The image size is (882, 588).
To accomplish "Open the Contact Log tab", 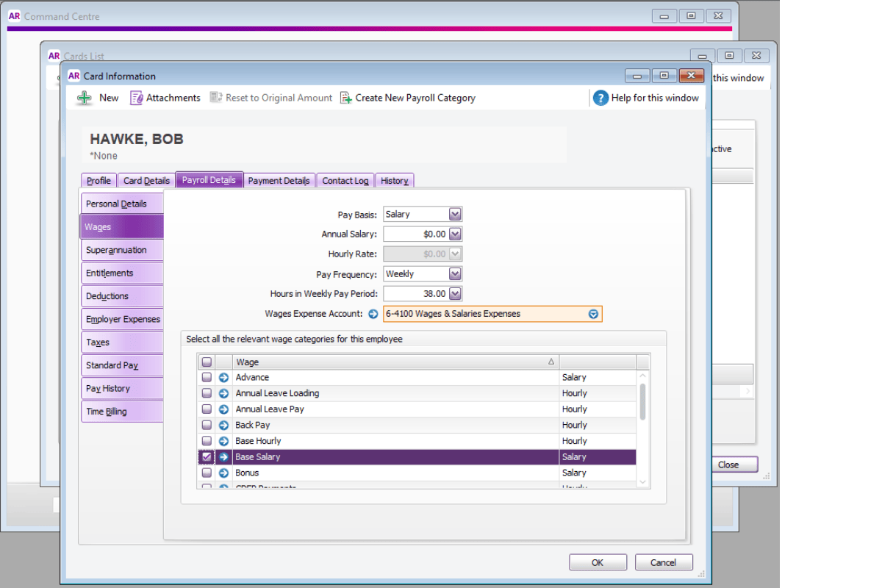I will coord(345,180).
